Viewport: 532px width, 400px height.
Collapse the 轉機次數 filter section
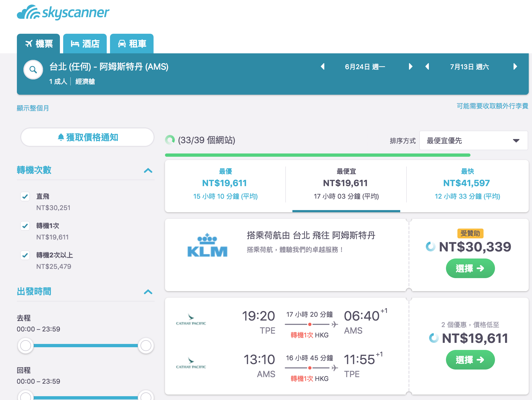point(148,171)
